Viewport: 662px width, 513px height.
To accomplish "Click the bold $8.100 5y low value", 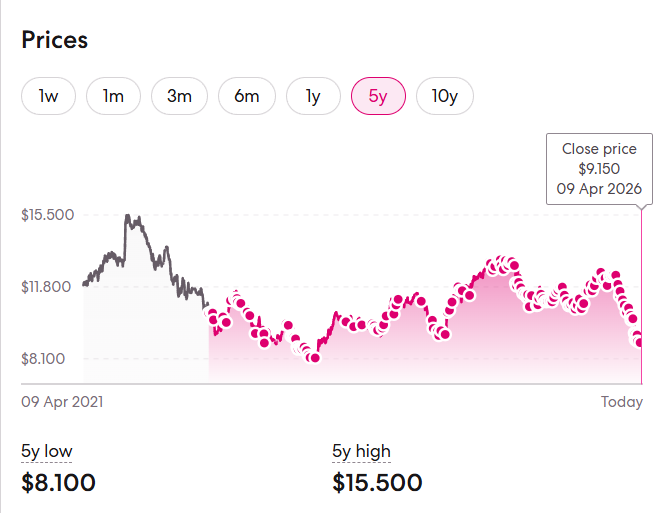I will (58, 483).
